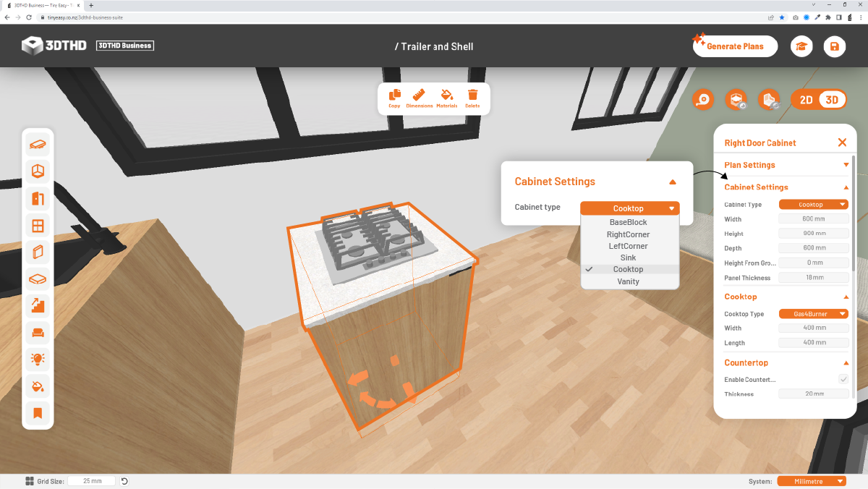Select the wall panel tool

point(38,252)
